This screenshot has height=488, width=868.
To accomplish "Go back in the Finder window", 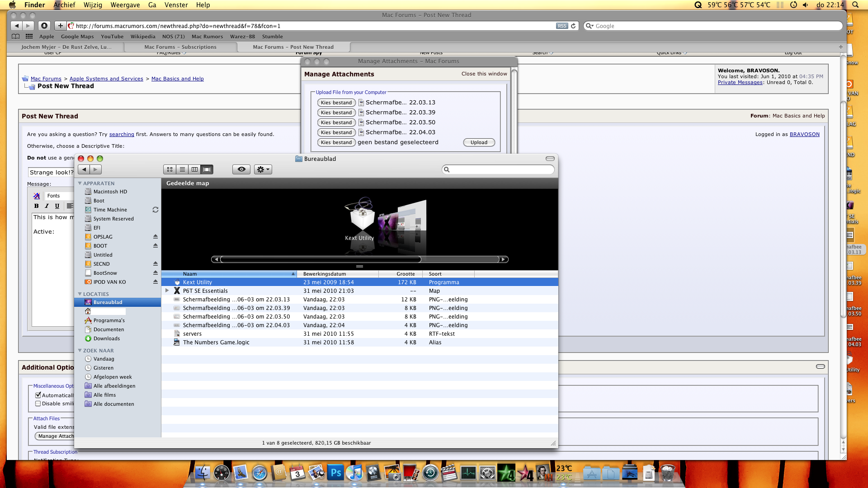I will 84,169.
